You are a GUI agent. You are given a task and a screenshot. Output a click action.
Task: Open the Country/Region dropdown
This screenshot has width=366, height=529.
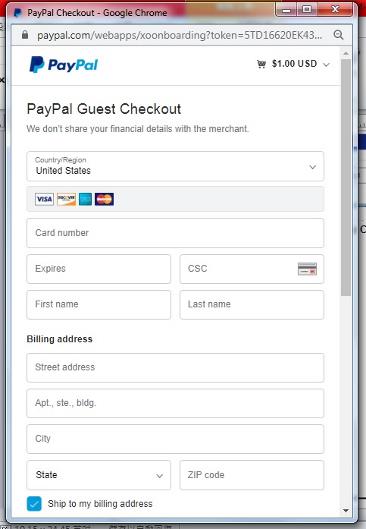[x=175, y=166]
